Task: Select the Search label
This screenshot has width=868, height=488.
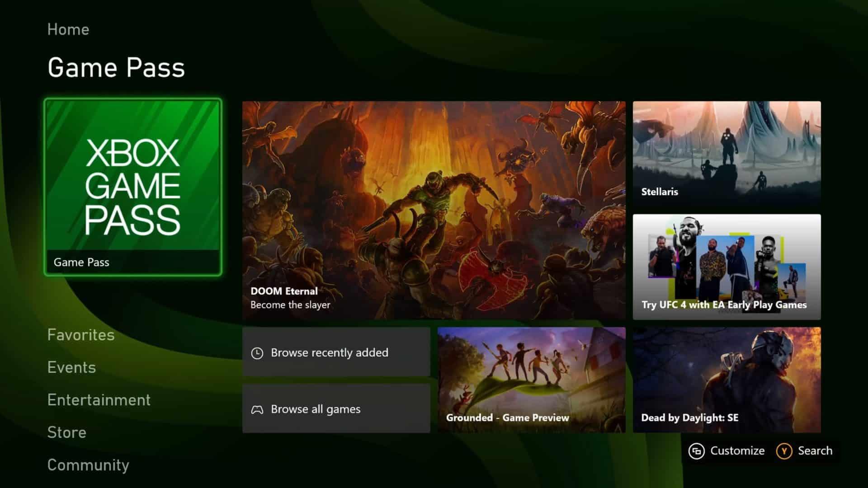Action: [815, 450]
